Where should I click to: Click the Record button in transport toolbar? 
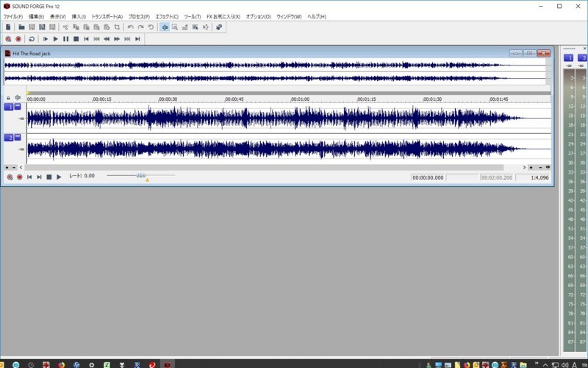pyautogui.click(x=18, y=39)
